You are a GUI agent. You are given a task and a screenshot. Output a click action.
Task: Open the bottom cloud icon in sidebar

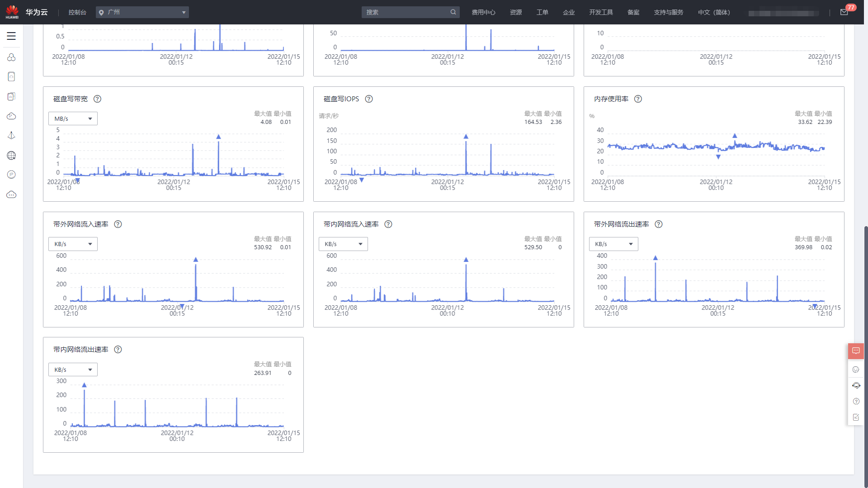(x=11, y=194)
